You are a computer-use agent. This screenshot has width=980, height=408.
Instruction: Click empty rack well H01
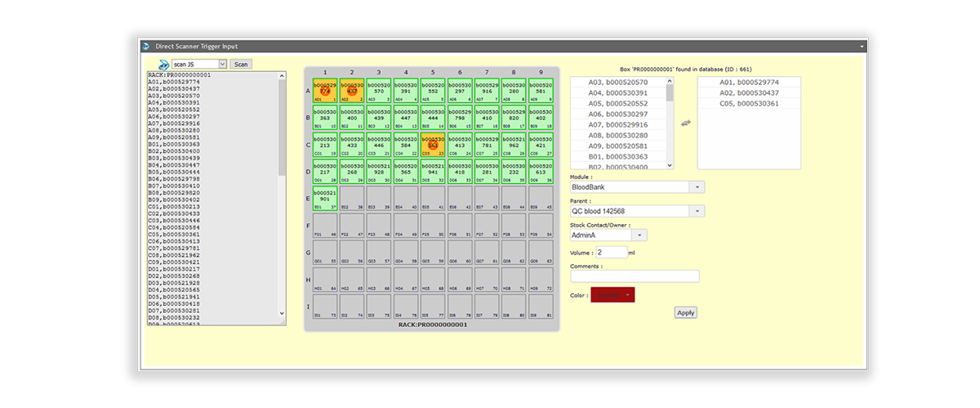click(325, 278)
